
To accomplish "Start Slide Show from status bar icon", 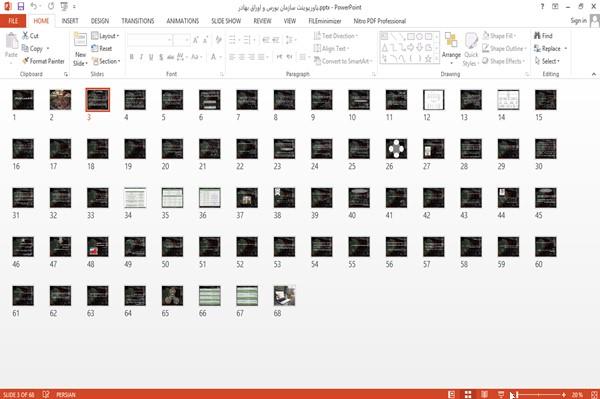I will pos(501,394).
